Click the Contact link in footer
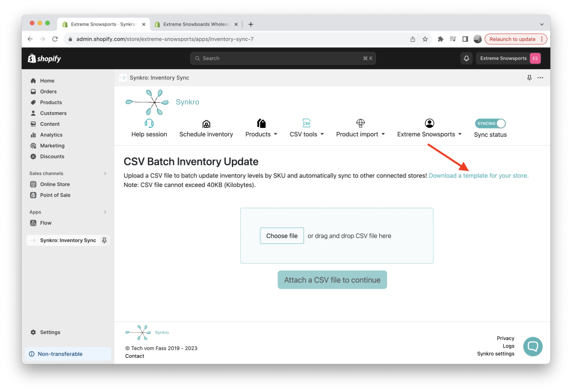572x392 pixels. click(135, 356)
